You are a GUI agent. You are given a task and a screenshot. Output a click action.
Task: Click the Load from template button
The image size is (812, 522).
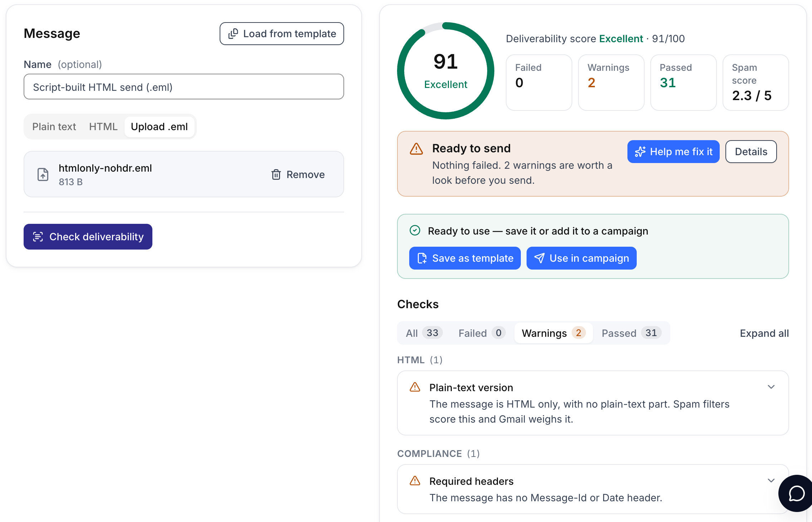click(x=282, y=34)
